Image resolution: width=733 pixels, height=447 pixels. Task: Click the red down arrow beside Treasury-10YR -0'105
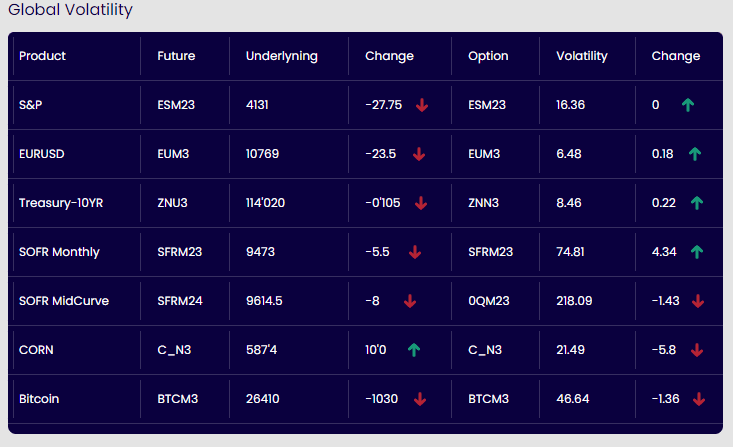coord(421,203)
